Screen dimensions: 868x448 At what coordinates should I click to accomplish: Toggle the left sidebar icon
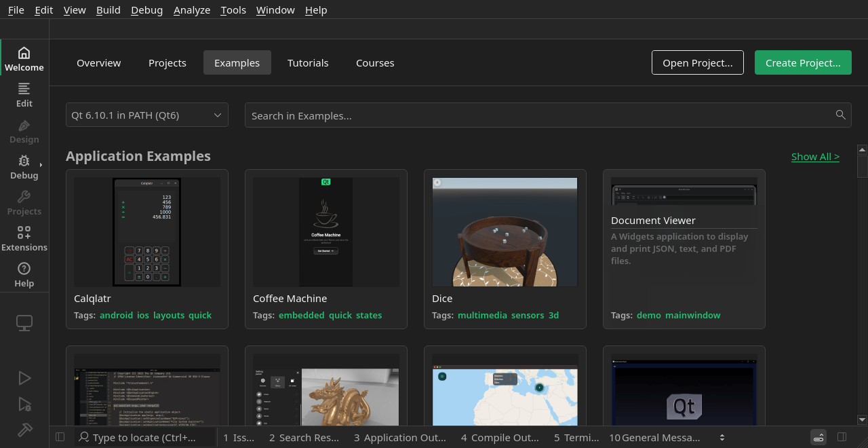(x=60, y=437)
